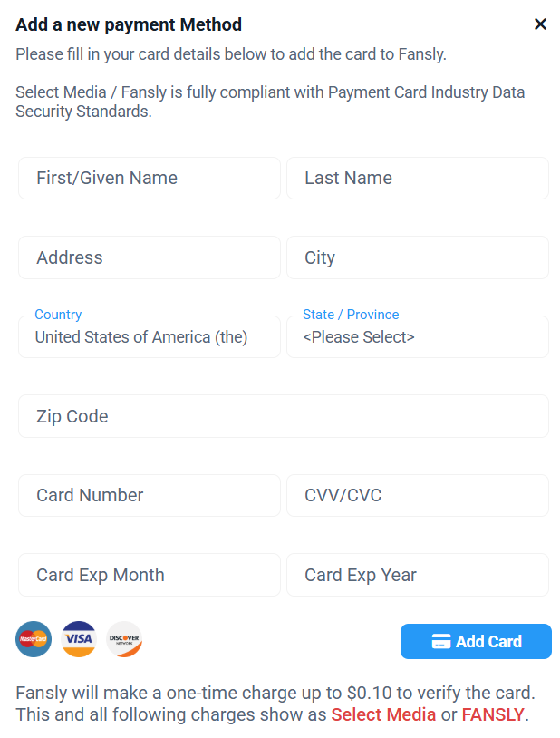Click the Zip Code field
This screenshot has width=560, height=738.
(x=284, y=416)
